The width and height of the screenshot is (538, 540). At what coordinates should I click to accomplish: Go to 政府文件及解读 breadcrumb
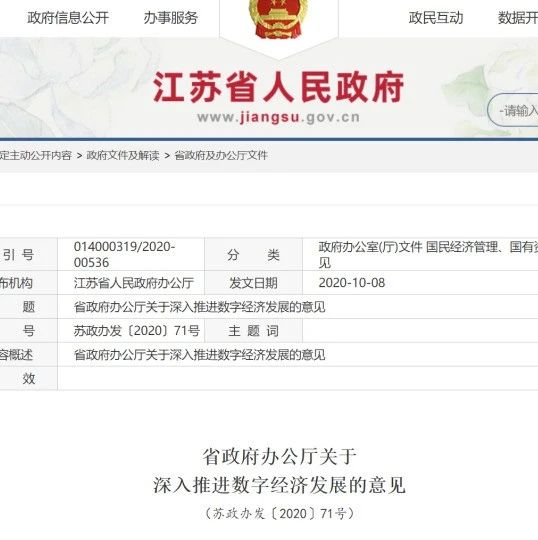pyautogui.click(x=123, y=155)
